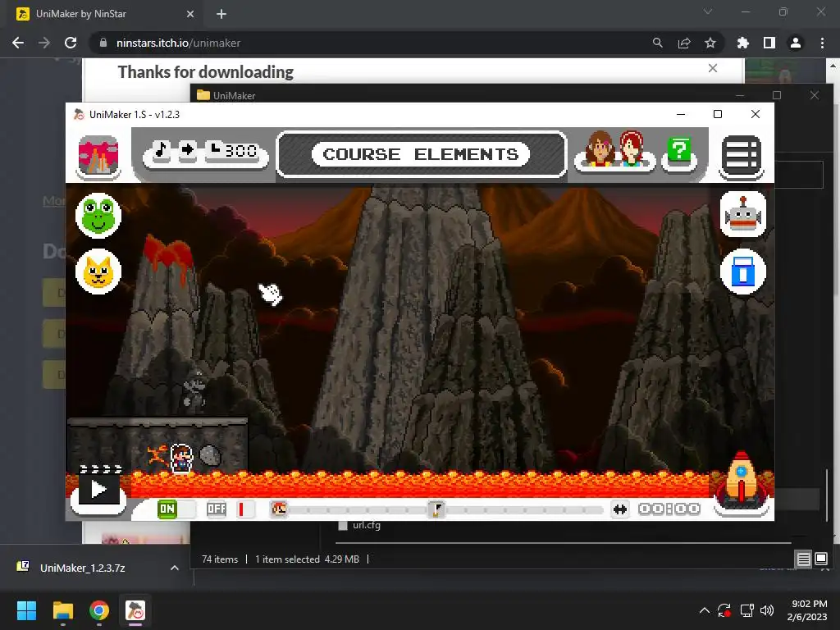The image size is (840, 630).
Task: Click the red bar marker icon
Action: click(241, 509)
